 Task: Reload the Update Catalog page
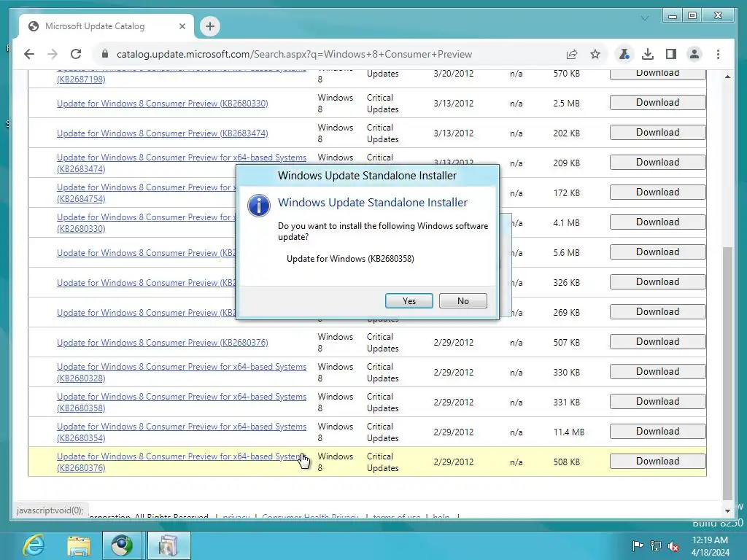pos(76,54)
